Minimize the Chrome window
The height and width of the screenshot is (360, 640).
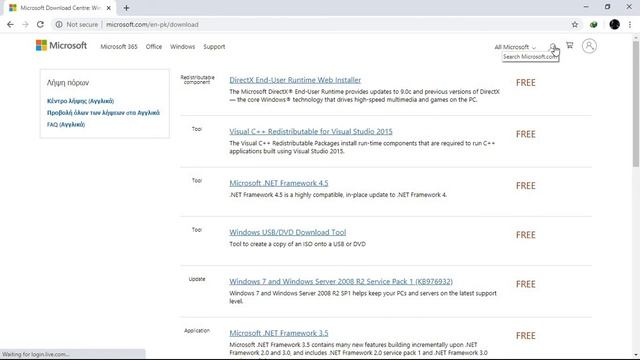click(x=586, y=7)
